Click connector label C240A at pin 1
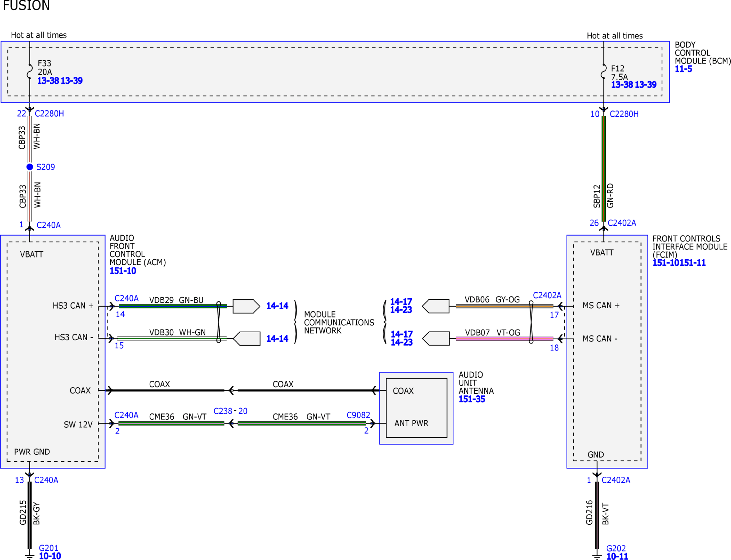 tap(49, 225)
